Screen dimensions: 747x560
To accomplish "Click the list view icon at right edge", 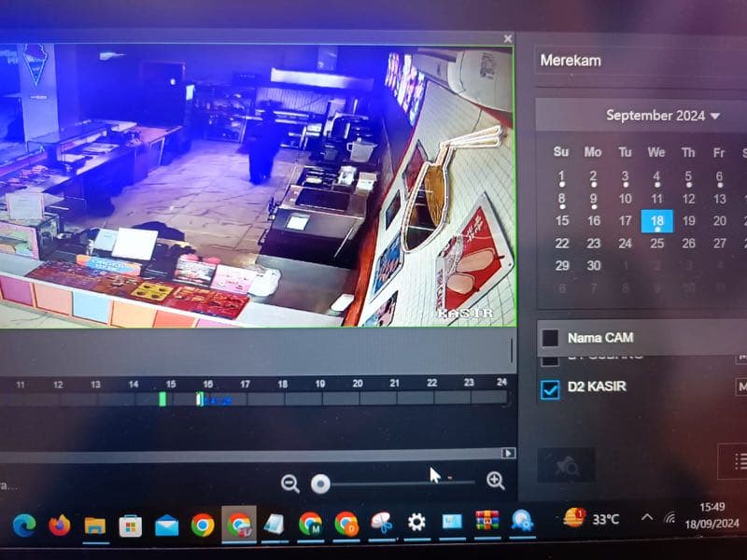I will [x=740, y=461].
